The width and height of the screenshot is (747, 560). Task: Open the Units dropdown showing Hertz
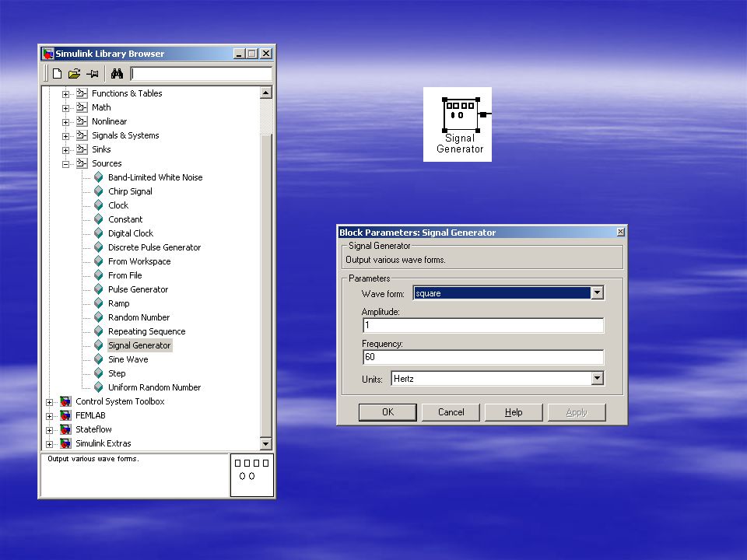tap(598, 379)
